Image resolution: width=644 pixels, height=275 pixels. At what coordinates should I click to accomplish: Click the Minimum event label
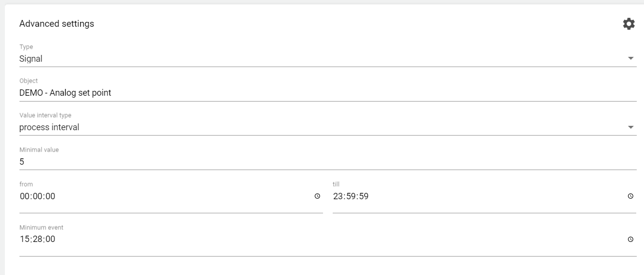click(x=41, y=227)
